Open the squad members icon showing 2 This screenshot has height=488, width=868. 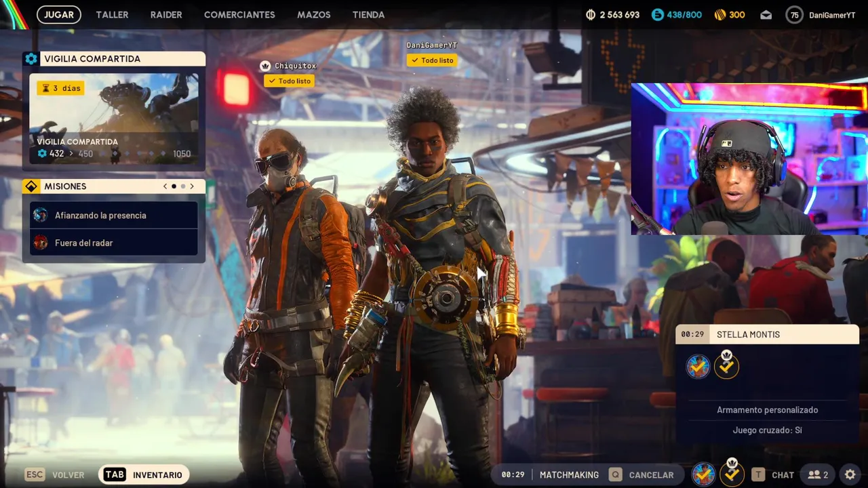coord(818,475)
